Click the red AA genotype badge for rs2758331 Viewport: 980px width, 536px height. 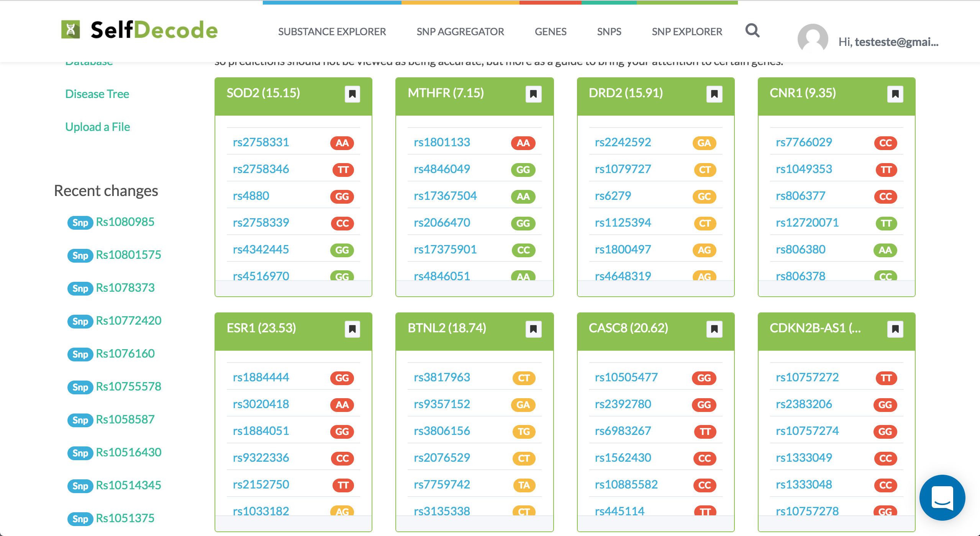coord(342,143)
